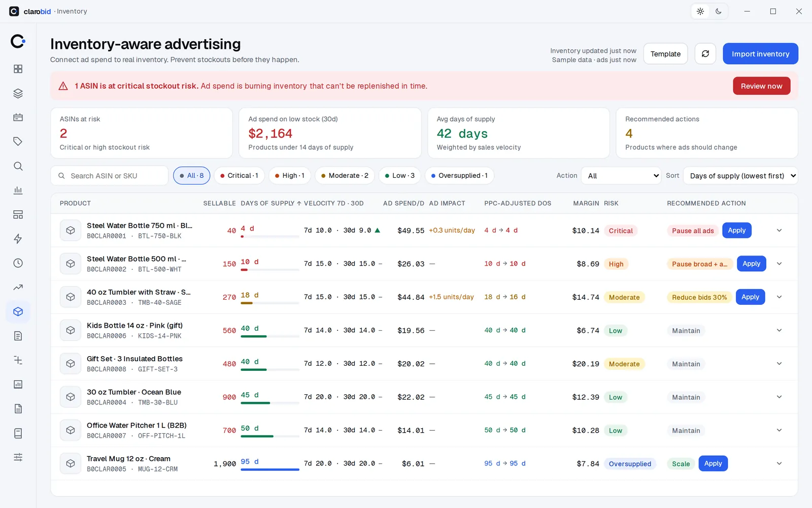Viewport: 812px width, 508px height.
Task: Open the bar chart analytics sidebar icon
Action: (18, 190)
